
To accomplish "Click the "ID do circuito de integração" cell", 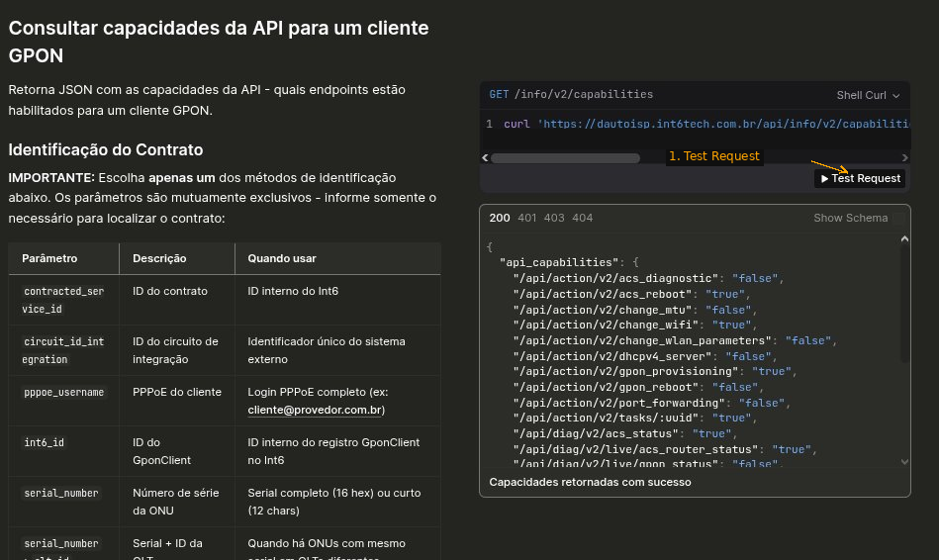I will 175,350.
